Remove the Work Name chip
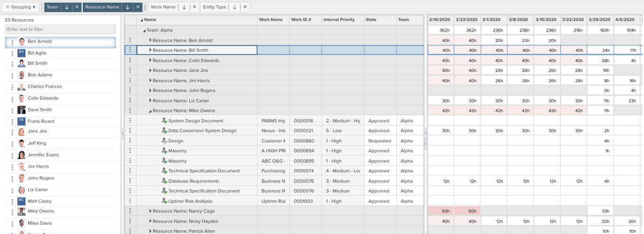The height and width of the screenshot is (234, 644). pos(194,7)
